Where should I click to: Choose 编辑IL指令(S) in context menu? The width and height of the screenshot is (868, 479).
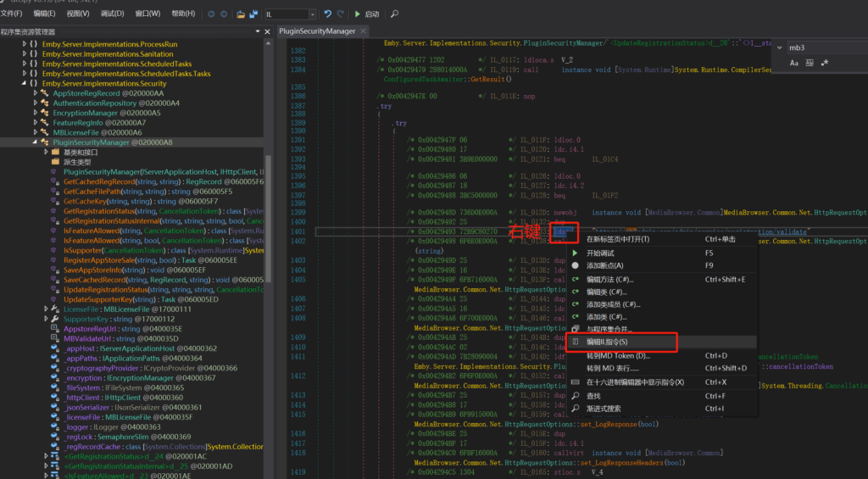click(662, 343)
